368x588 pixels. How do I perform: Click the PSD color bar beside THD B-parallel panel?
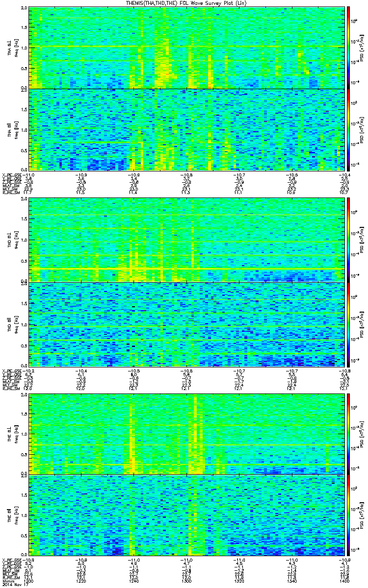pyautogui.click(x=348, y=324)
